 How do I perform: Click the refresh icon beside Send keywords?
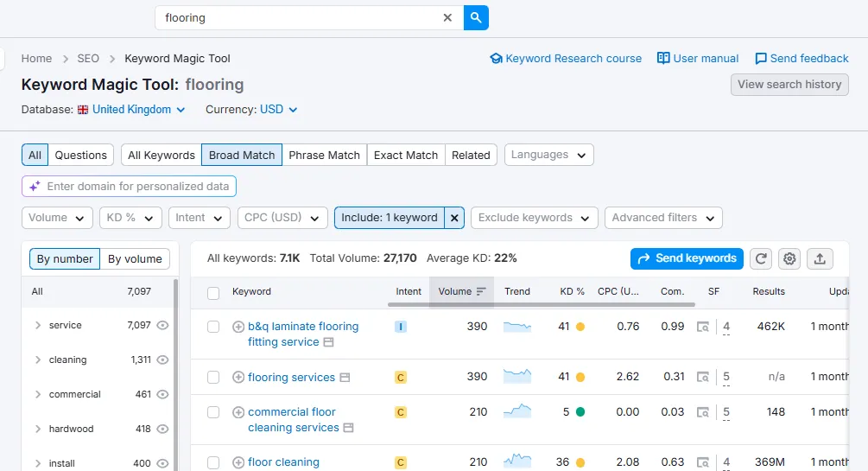tap(761, 258)
